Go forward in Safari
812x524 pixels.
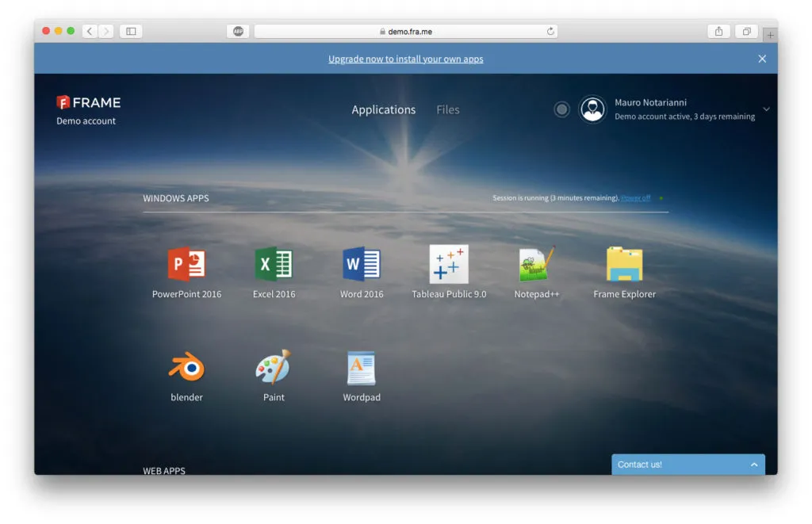point(105,31)
